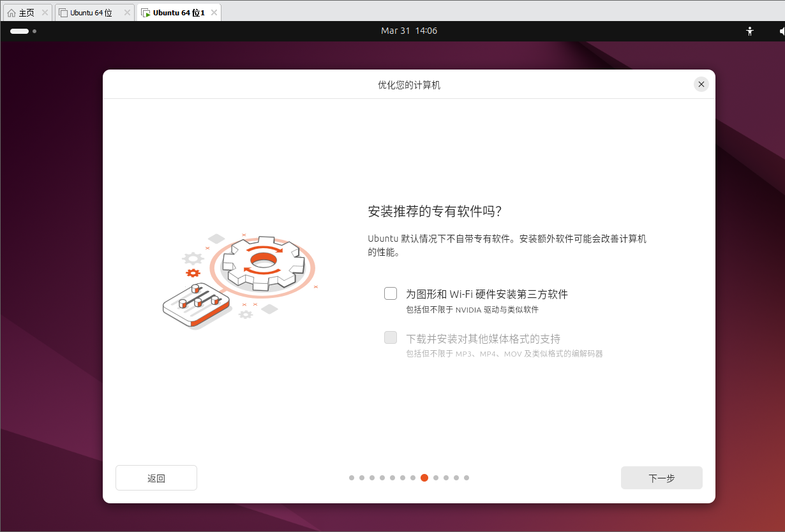Click the Activities pill in top-left corner
Image resolution: width=785 pixels, height=532 pixels.
[x=23, y=31]
